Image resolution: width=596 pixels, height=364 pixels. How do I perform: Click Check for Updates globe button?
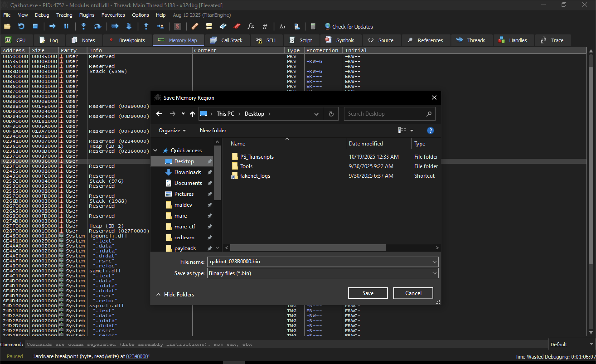(349, 27)
